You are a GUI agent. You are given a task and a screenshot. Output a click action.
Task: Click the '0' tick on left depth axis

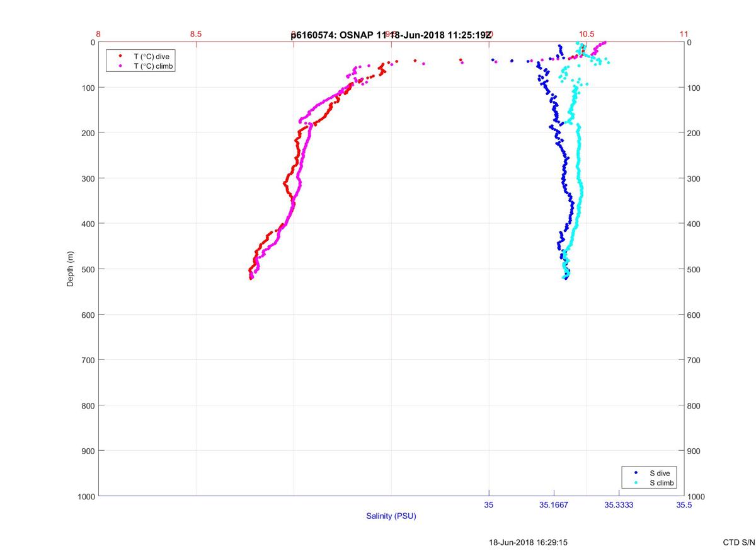coord(93,42)
